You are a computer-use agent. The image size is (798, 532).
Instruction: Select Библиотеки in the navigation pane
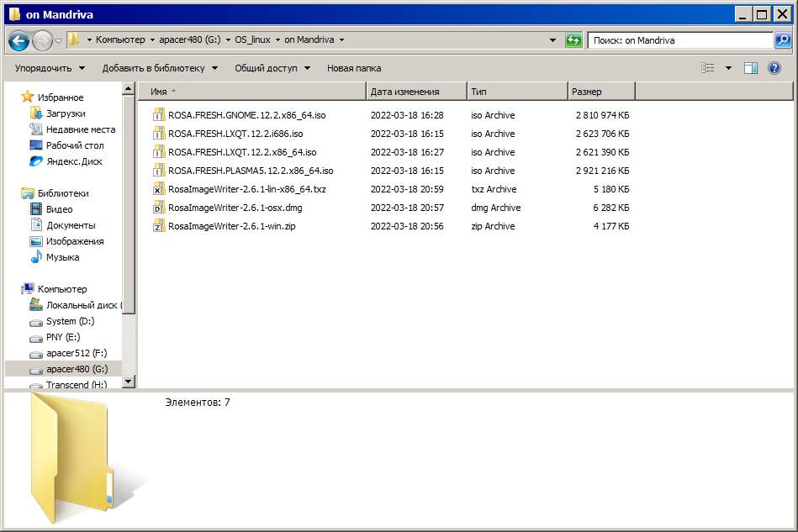62,193
